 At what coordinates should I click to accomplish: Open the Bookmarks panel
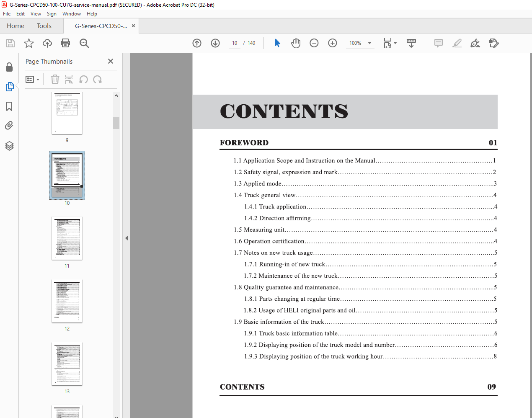click(9, 106)
